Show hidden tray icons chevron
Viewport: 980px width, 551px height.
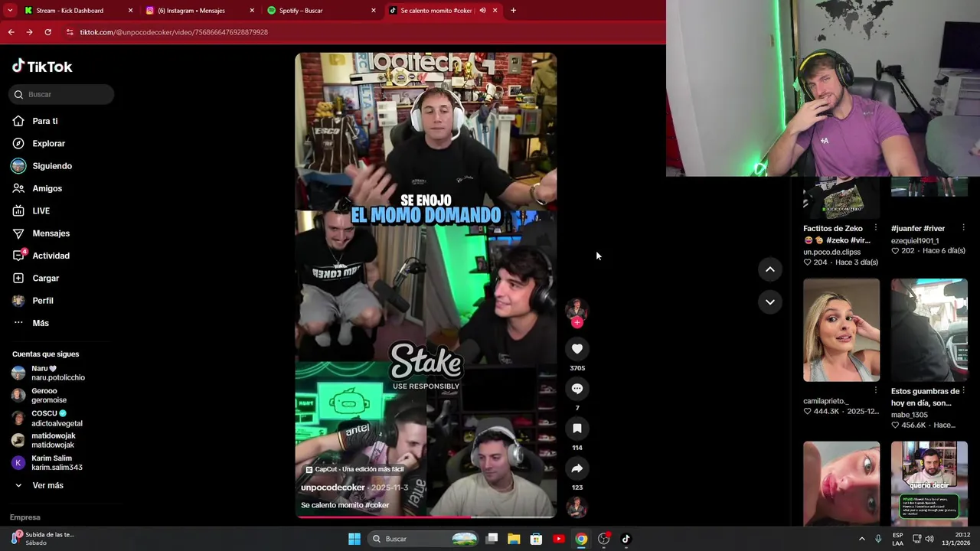(x=861, y=539)
